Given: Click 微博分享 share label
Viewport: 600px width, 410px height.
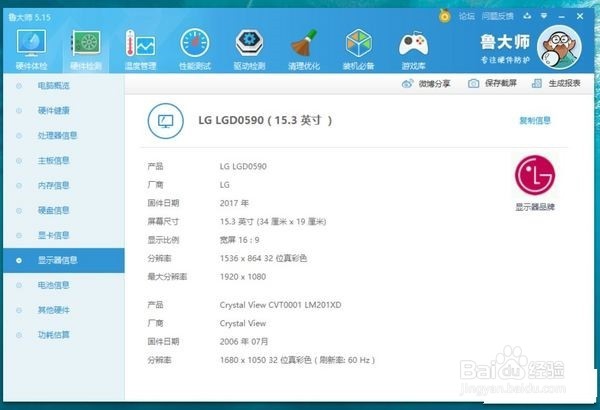Looking at the screenshot, I should pos(434,83).
